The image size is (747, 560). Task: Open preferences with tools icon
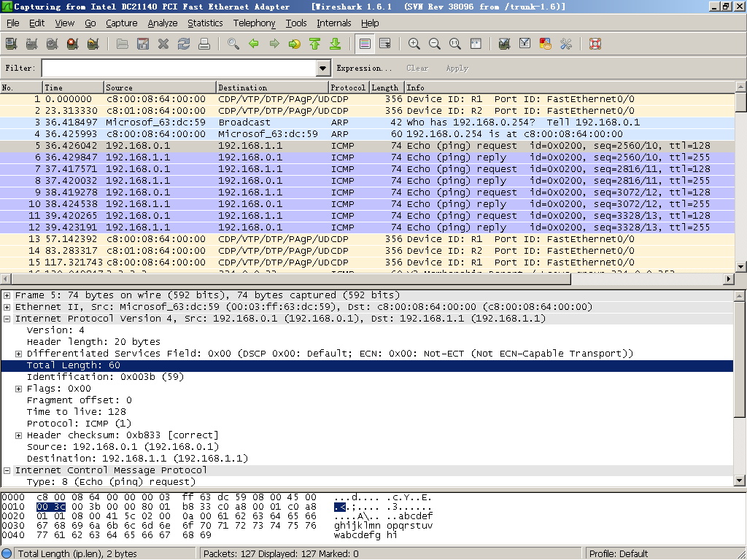coord(566,44)
